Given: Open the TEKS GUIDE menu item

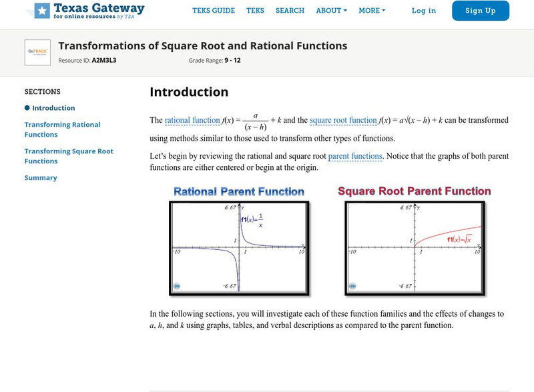Looking at the screenshot, I should tap(214, 11).
